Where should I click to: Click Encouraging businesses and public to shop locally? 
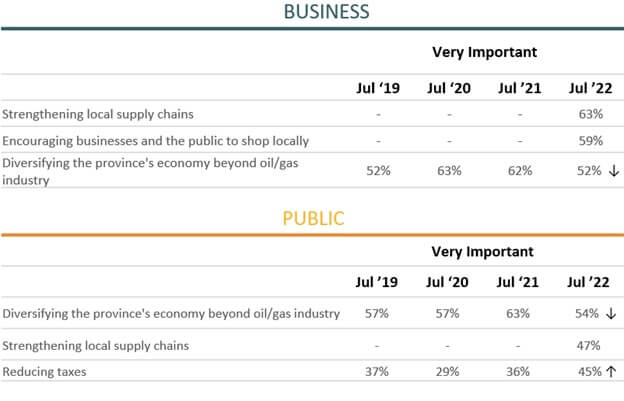click(x=156, y=141)
